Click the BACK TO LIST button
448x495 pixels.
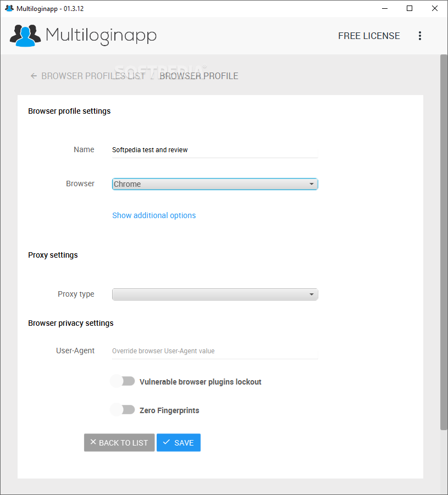119,443
